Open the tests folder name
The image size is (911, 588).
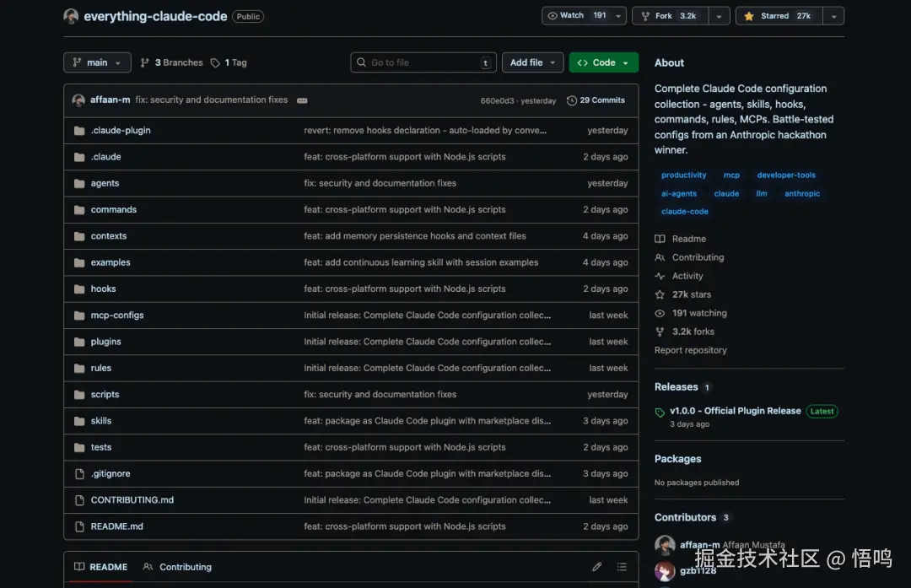click(x=100, y=447)
